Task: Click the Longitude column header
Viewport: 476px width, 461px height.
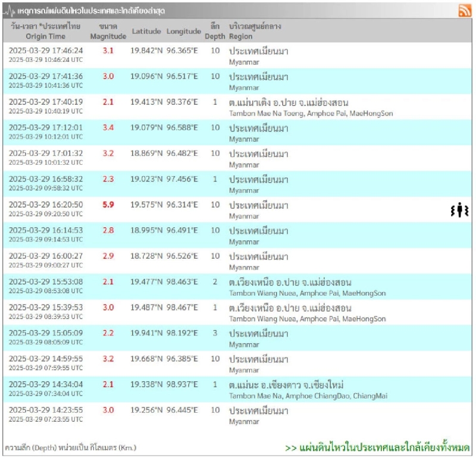Action: click(x=184, y=31)
